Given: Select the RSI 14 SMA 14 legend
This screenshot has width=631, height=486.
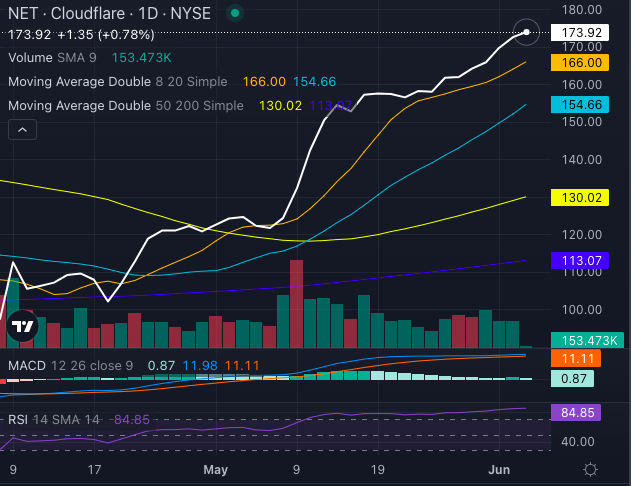Looking at the screenshot, I should 54,420.
